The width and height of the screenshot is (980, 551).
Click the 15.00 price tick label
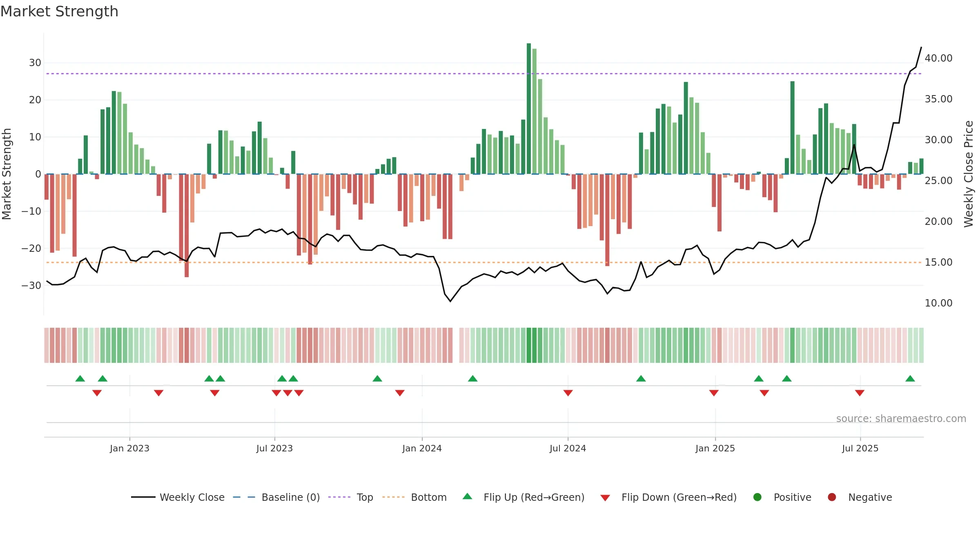pos(938,262)
